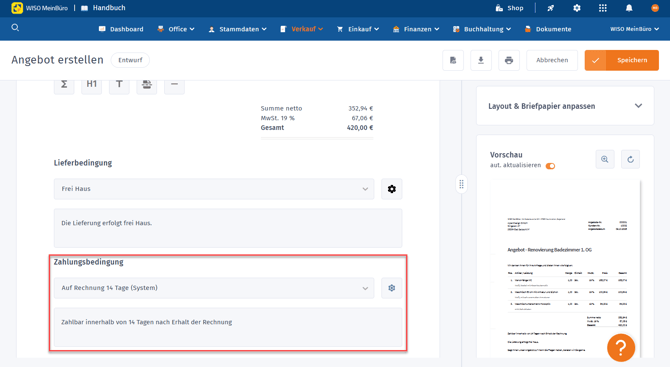Click the Abbrechen button
The width and height of the screenshot is (670, 367).
click(552, 60)
